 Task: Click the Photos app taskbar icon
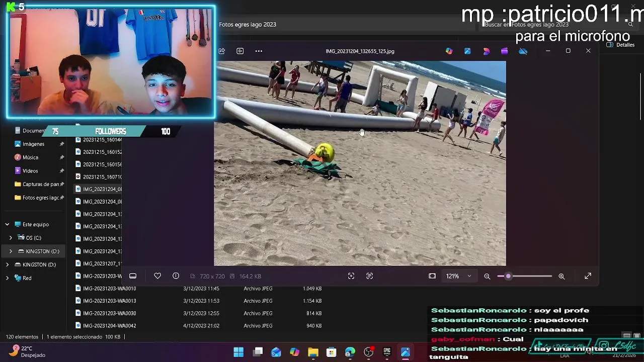(405, 352)
